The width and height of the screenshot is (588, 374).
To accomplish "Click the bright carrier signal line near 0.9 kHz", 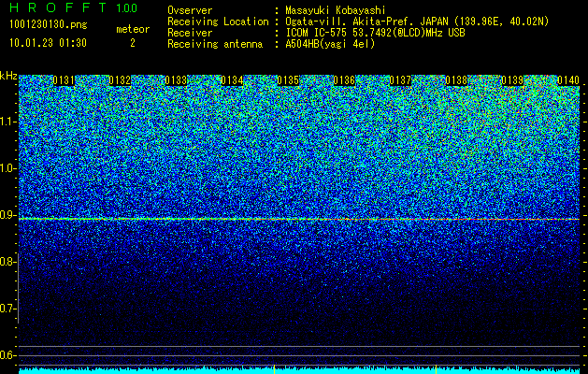I will [x=299, y=219].
